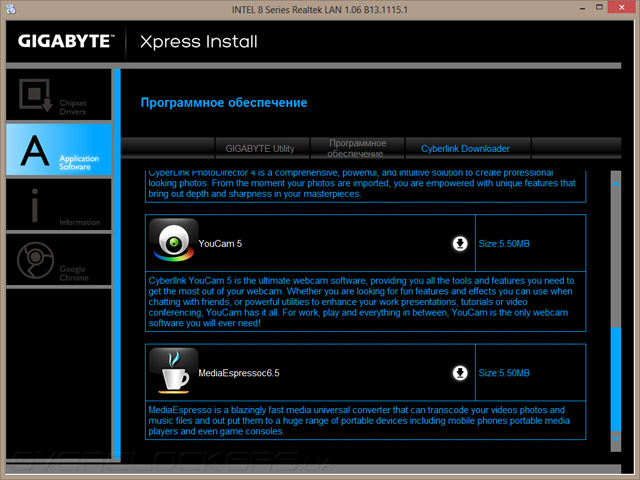The image size is (640, 480).
Task: Click the YouCam 5 webcam icon
Action: pyautogui.click(x=173, y=240)
